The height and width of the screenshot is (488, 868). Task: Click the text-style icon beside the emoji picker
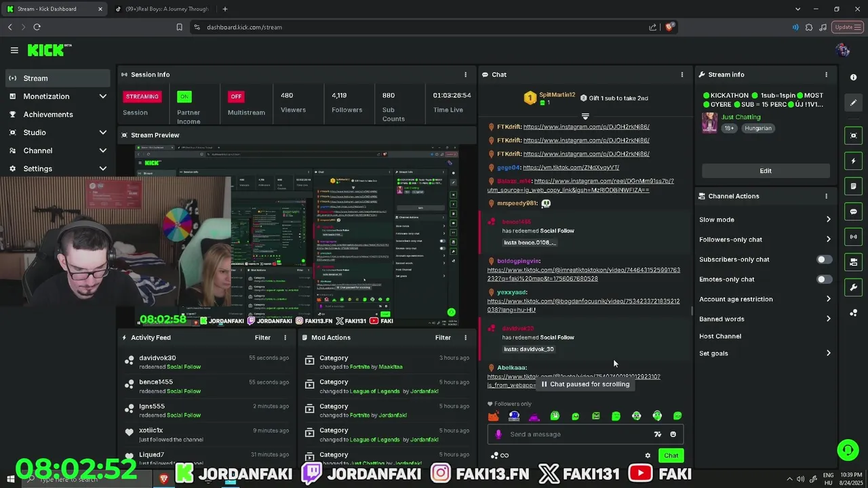[x=657, y=434]
